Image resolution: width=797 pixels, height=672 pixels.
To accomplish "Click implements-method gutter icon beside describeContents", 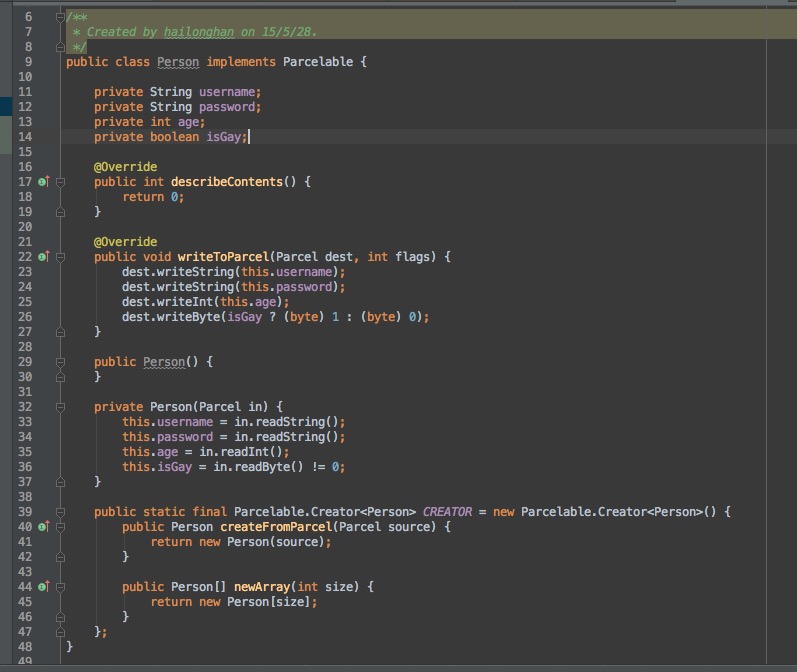I will 43,182.
